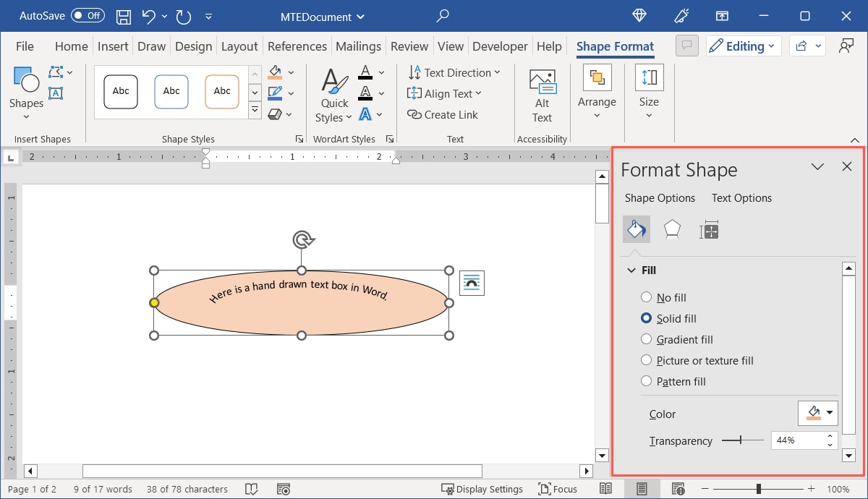
Task: Open the Developer ribbon tab
Action: [x=500, y=46]
